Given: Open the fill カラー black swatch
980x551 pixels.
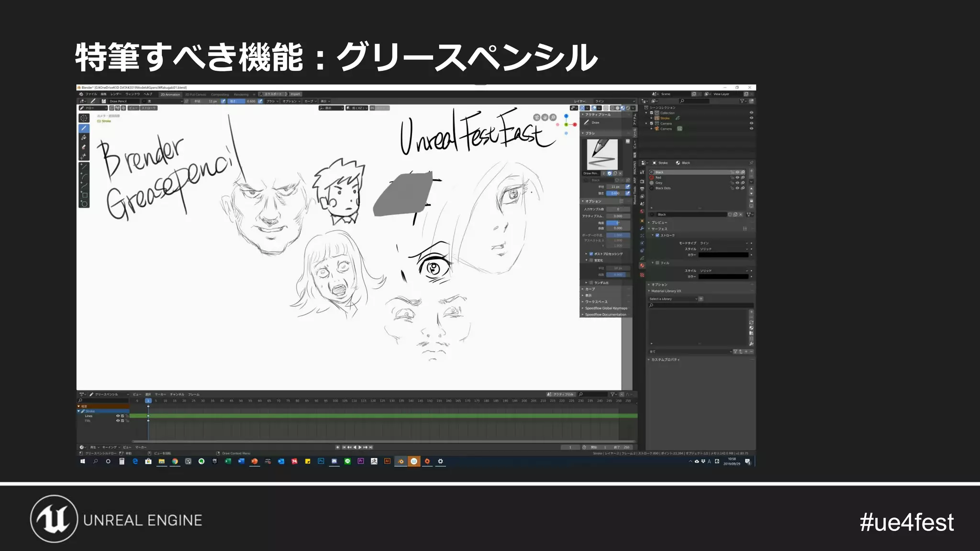Looking at the screenshot, I should click(724, 276).
